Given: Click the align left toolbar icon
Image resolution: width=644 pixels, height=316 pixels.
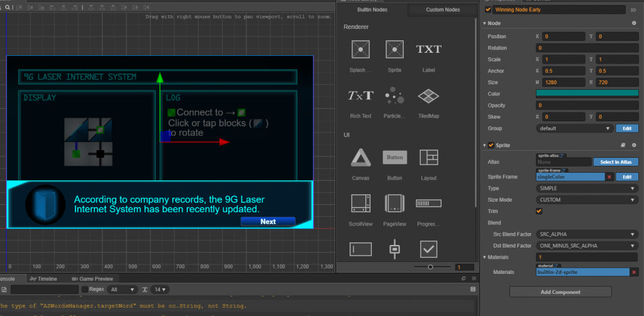Looking at the screenshot, I should (x=52, y=8).
